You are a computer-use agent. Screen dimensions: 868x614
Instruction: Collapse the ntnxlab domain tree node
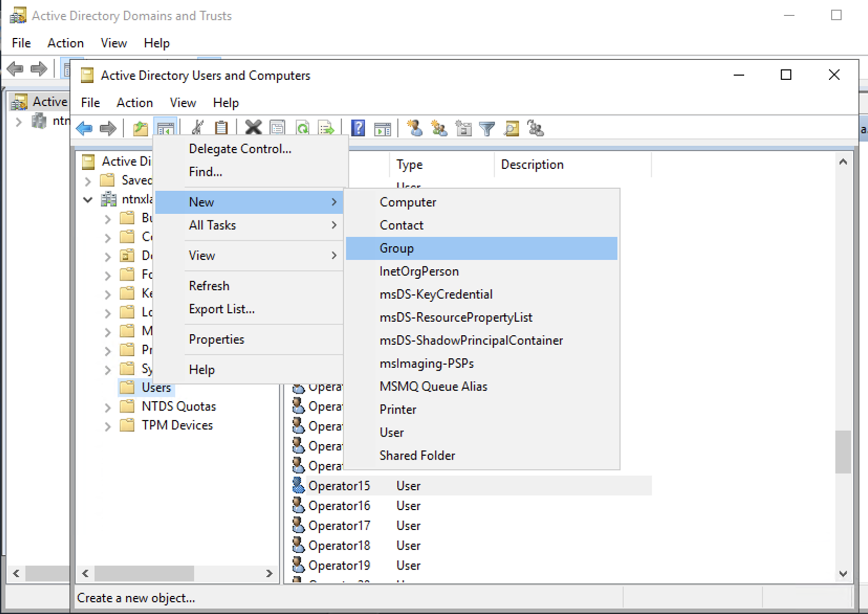(88, 200)
